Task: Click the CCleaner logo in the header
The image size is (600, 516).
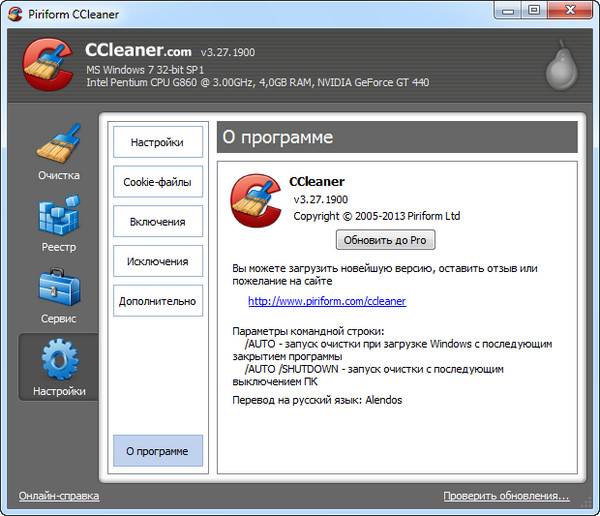Action: [x=48, y=64]
